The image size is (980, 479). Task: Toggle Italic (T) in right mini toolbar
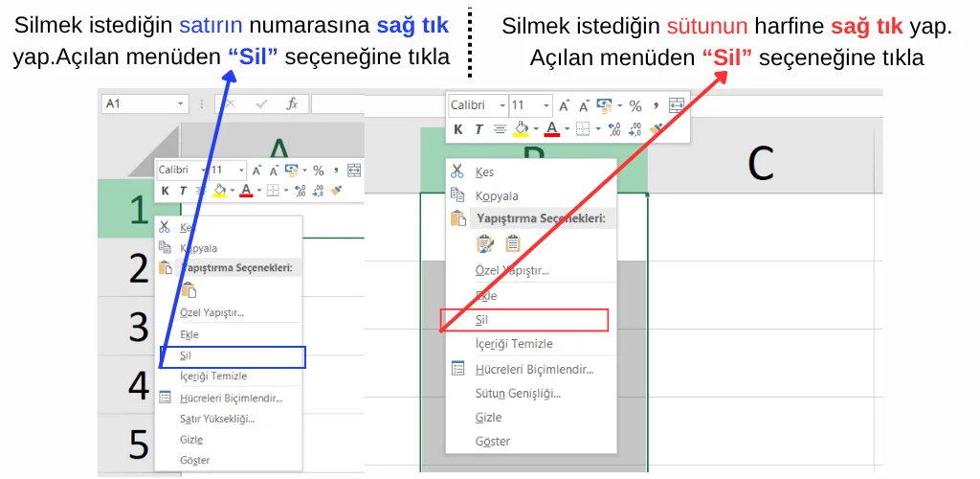point(479,128)
